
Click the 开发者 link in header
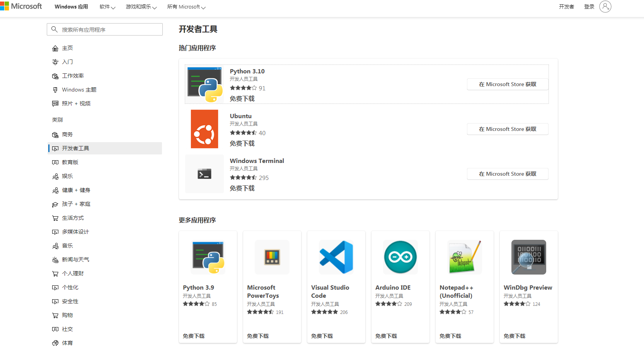567,7
